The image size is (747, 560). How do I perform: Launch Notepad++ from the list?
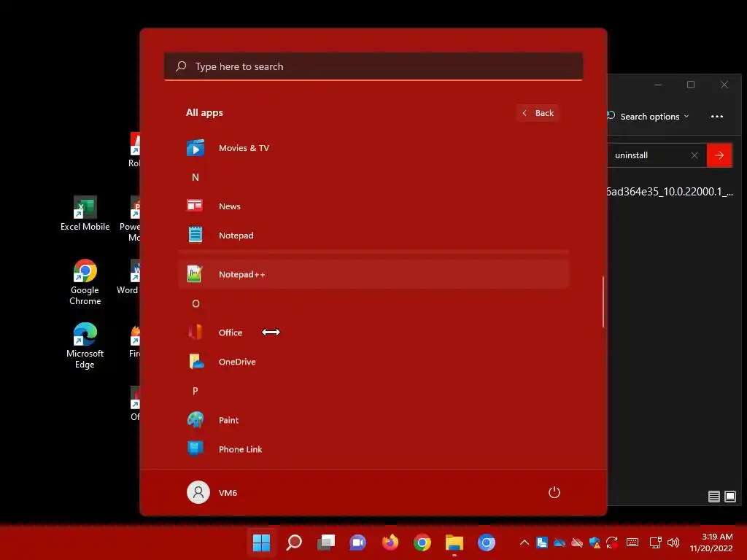pyautogui.click(x=373, y=274)
